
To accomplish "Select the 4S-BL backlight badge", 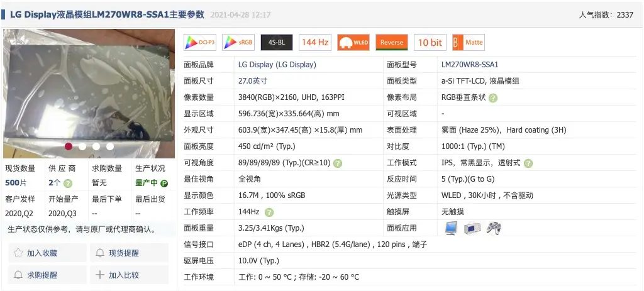I will pyautogui.click(x=277, y=42).
